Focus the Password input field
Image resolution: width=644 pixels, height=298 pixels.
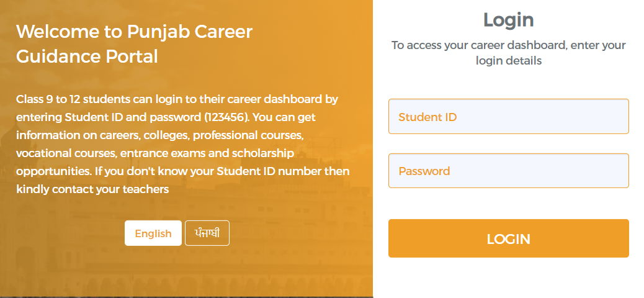point(509,171)
